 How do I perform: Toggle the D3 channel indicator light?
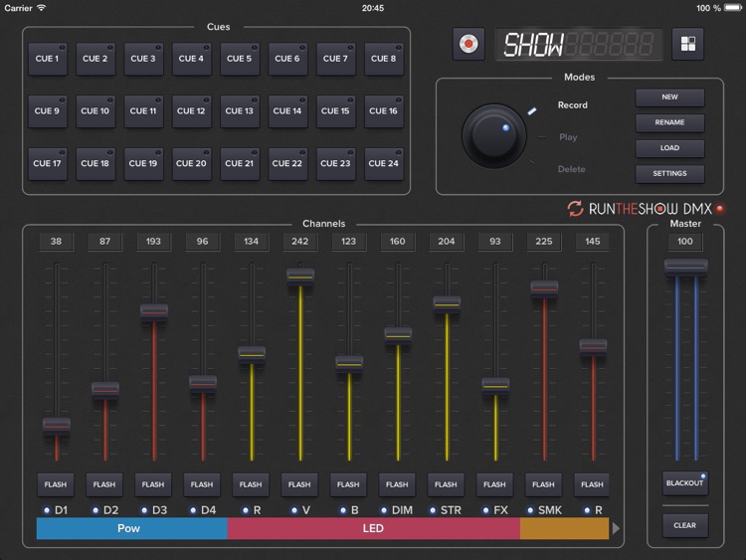click(144, 510)
